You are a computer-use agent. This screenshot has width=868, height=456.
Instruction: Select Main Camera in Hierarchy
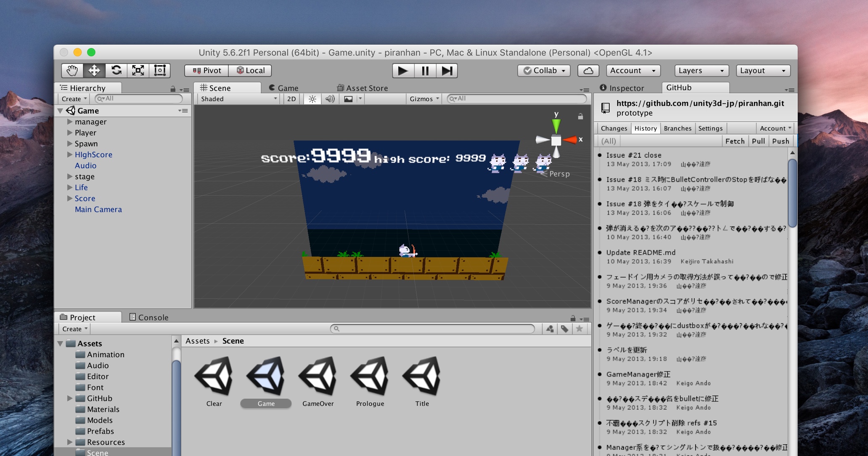tap(98, 209)
